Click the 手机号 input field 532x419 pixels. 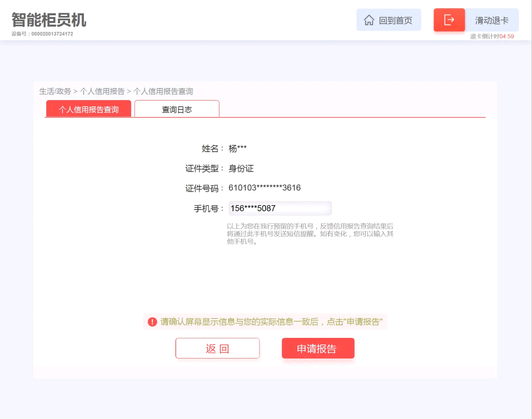[280, 208]
